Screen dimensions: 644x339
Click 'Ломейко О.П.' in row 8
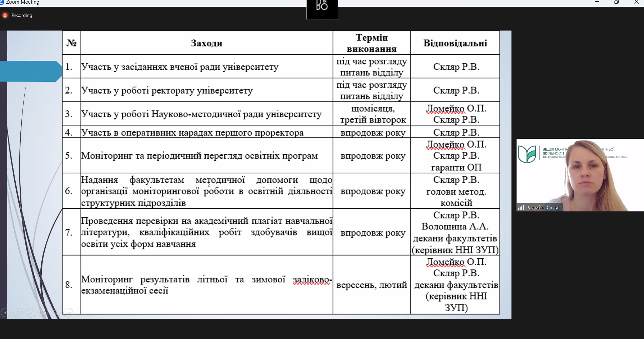click(x=456, y=262)
